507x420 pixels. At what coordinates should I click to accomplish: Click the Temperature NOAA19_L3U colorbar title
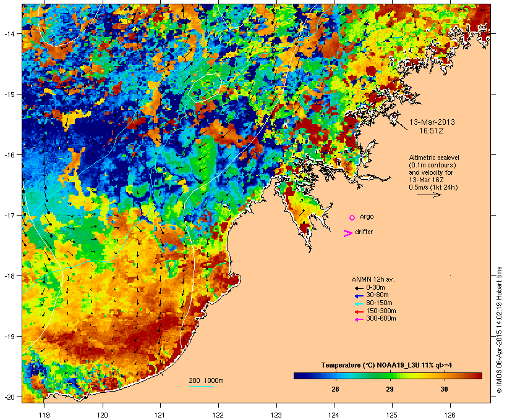[x=386, y=366]
